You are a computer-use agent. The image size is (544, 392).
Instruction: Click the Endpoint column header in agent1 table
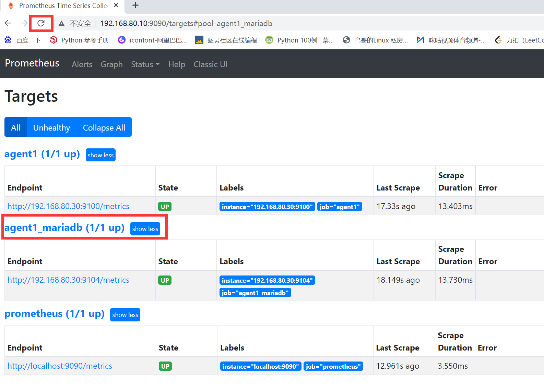pos(25,188)
